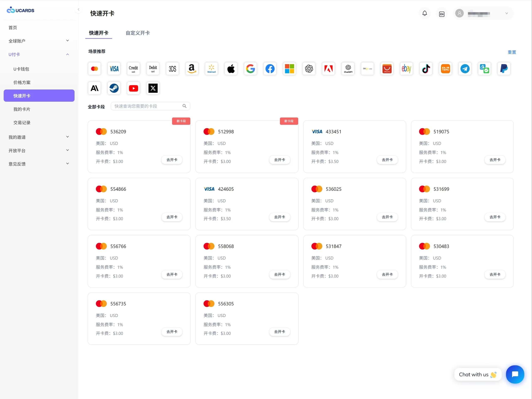
Task: Click the card segment search field
Action: pos(150,106)
